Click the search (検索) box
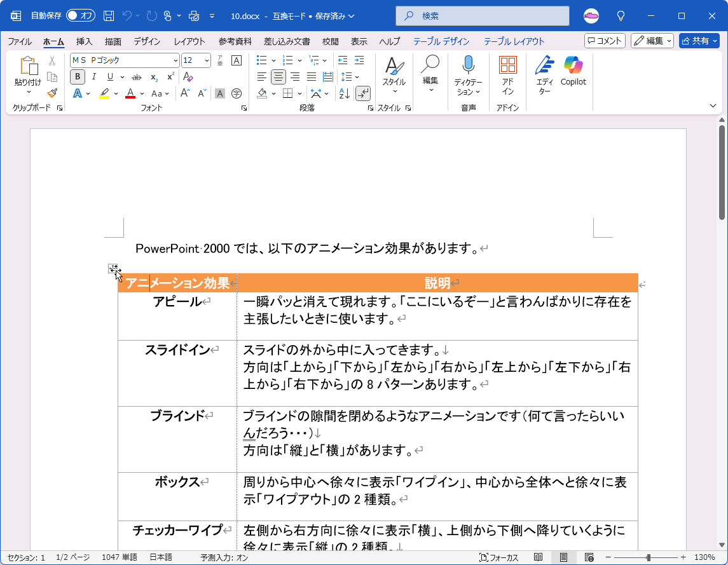Screen dimensions: 728x565 (x=483, y=16)
